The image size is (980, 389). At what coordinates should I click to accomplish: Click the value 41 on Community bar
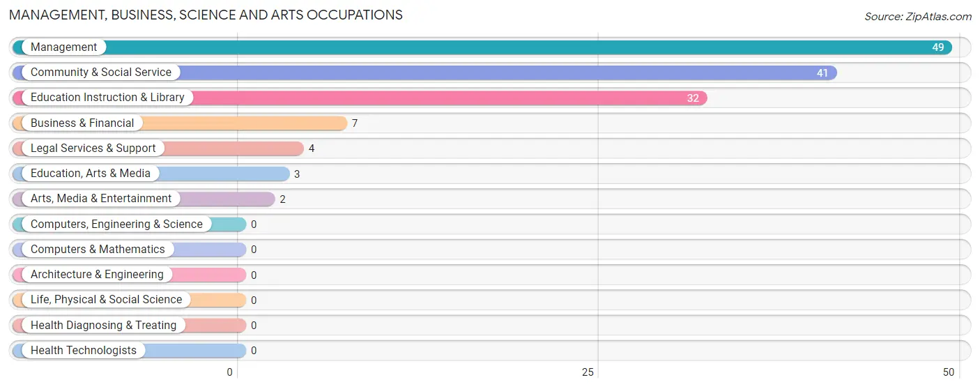tap(822, 73)
